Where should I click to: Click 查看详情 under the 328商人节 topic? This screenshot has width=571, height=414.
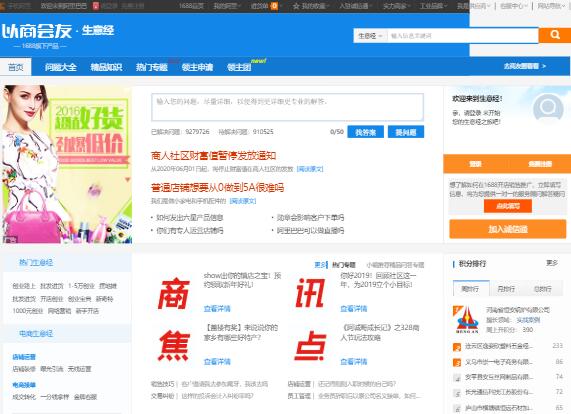(x=353, y=361)
